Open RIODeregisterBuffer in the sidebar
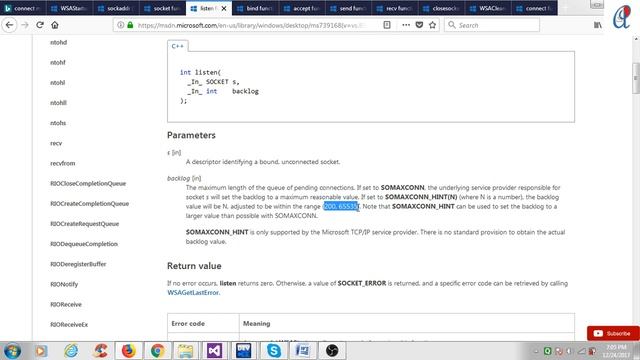This screenshot has height=360, width=640. click(78, 264)
